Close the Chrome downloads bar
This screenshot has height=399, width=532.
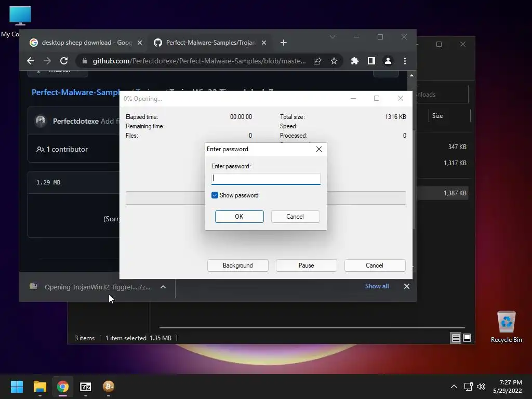tap(406, 286)
